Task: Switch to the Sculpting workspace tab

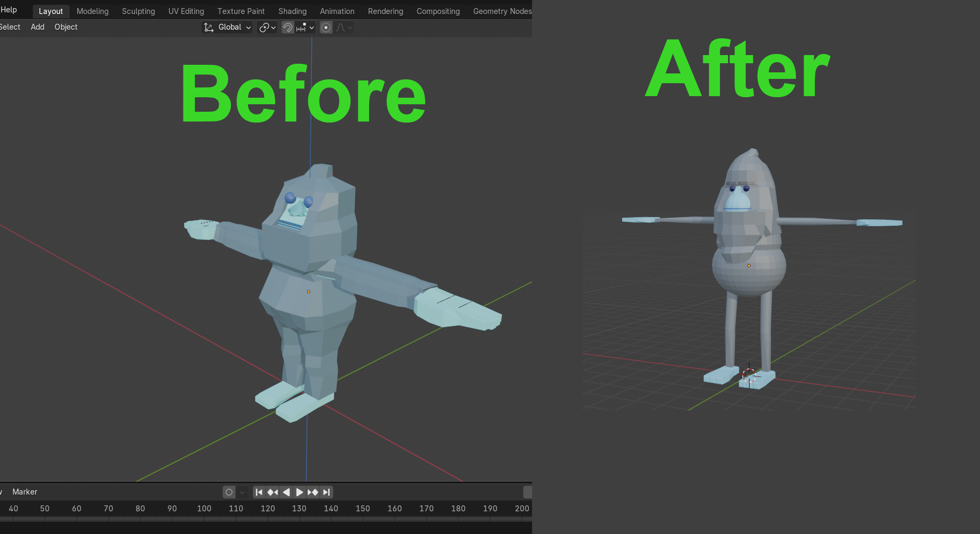Action: coord(138,11)
